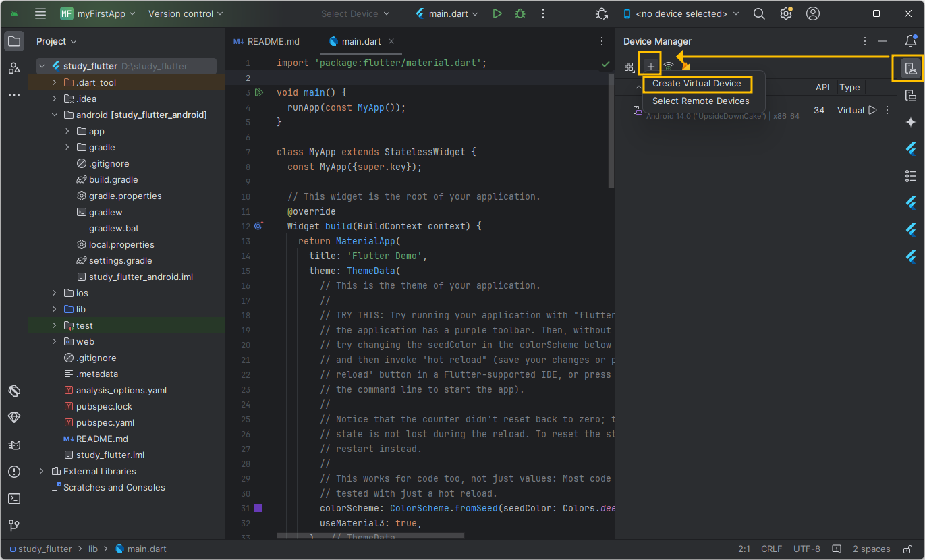Image resolution: width=925 pixels, height=560 pixels.
Task: Click the API column header
Action: [x=822, y=87]
